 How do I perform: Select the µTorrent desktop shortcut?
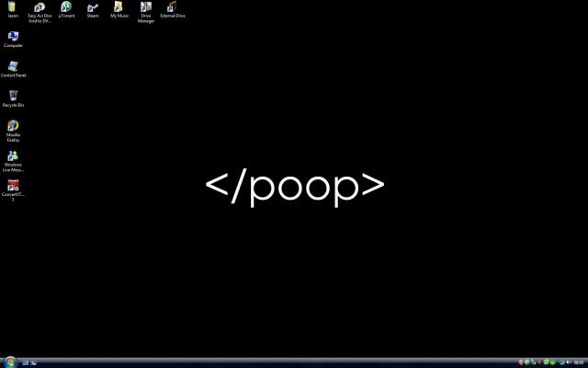click(x=66, y=10)
